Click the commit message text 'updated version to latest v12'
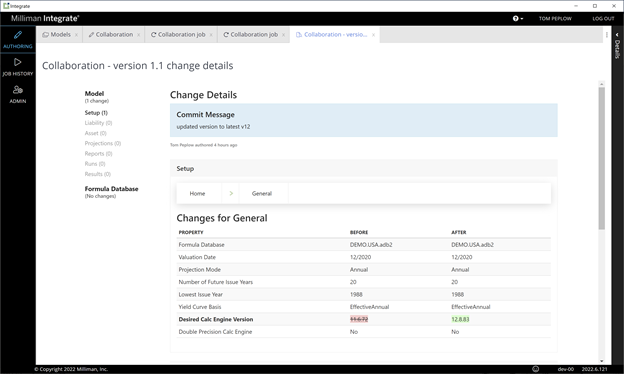 pos(213,127)
